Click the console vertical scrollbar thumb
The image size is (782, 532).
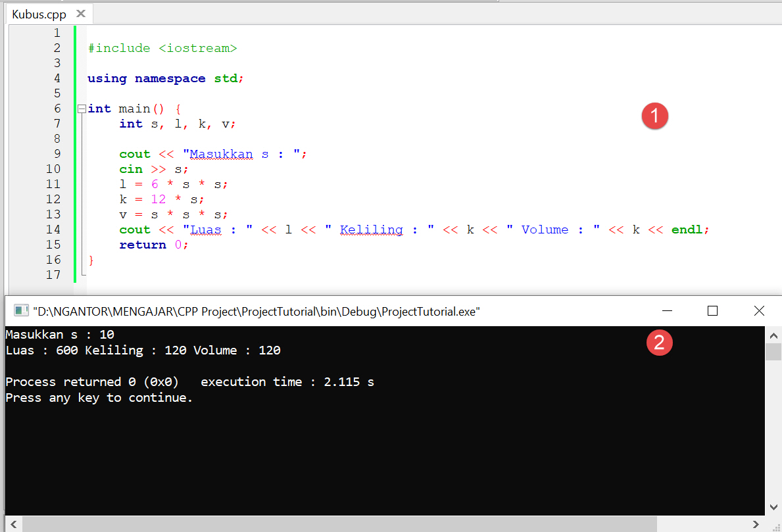coord(773,352)
